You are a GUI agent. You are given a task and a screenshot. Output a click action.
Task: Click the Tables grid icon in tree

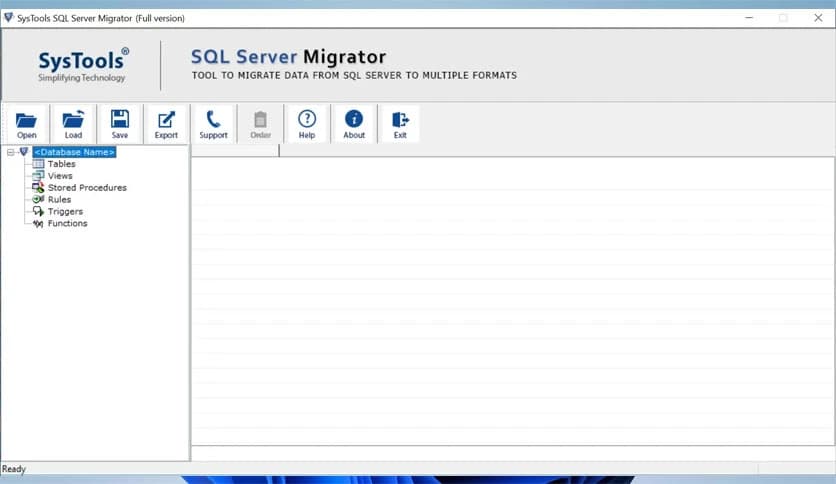click(38, 164)
